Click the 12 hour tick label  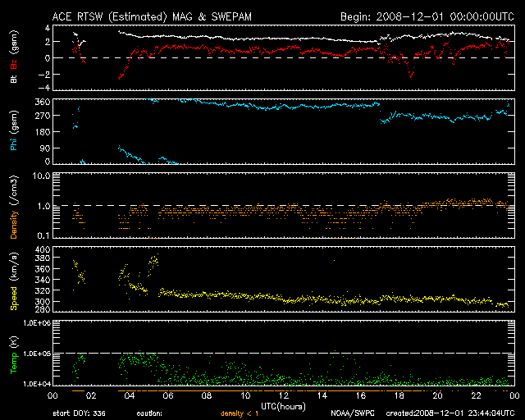[x=283, y=396]
